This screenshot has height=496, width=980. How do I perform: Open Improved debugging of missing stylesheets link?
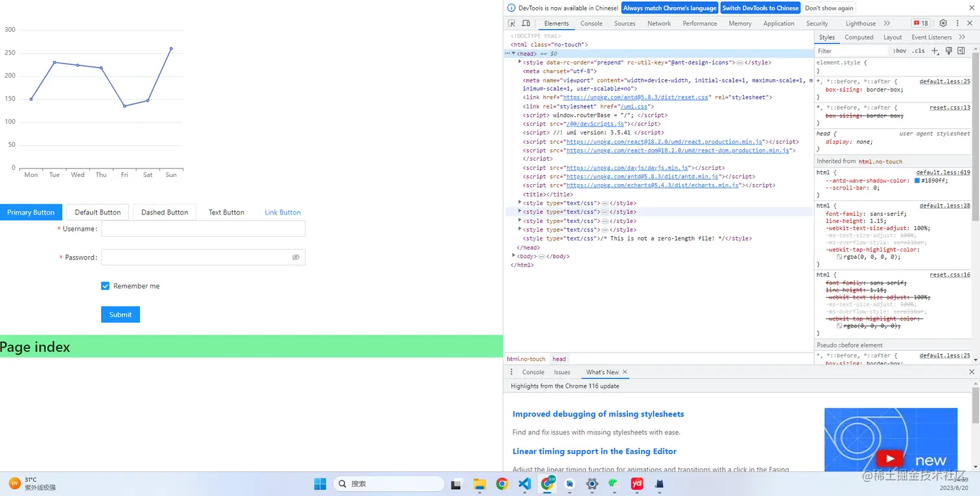(x=598, y=414)
